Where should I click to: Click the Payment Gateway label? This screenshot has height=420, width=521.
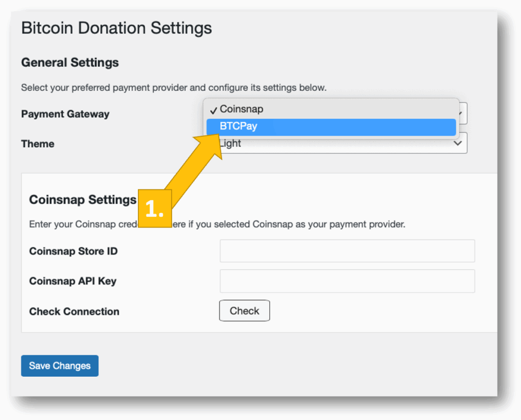coord(65,114)
